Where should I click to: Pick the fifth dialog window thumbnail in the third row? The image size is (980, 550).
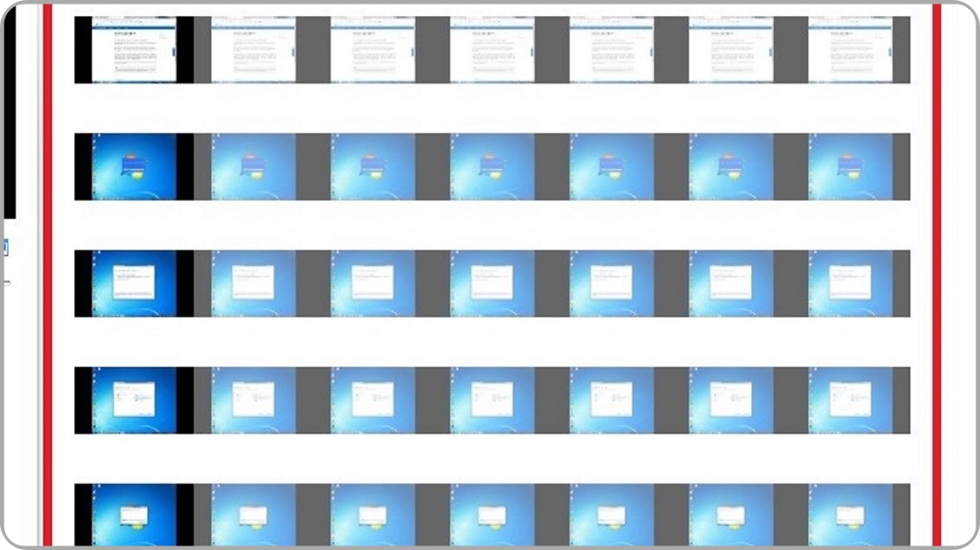612,283
